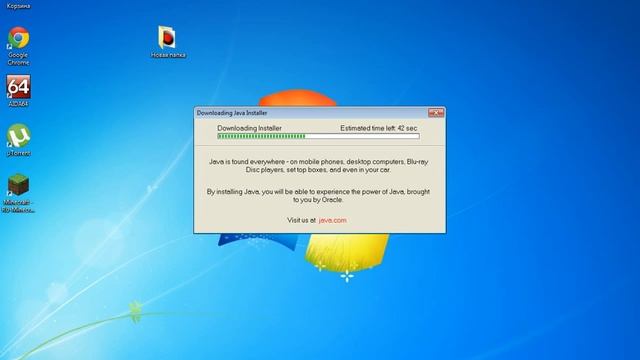Click the 'Java is found everywhere' paragraph
640x360 pixels.
click(x=318, y=166)
